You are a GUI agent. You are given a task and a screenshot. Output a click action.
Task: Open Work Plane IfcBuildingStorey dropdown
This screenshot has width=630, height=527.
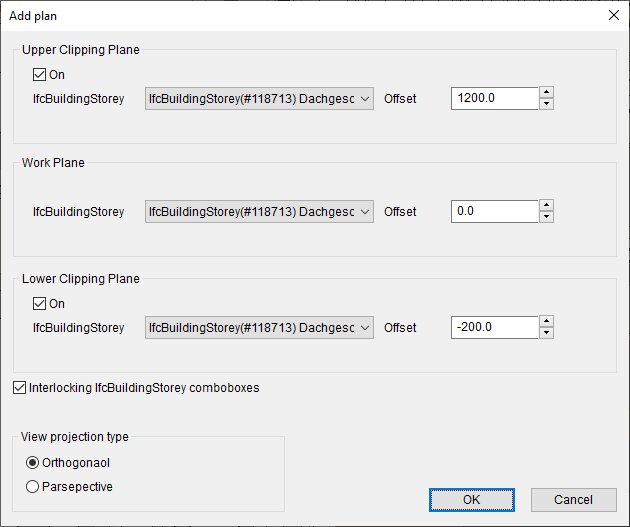(259, 212)
